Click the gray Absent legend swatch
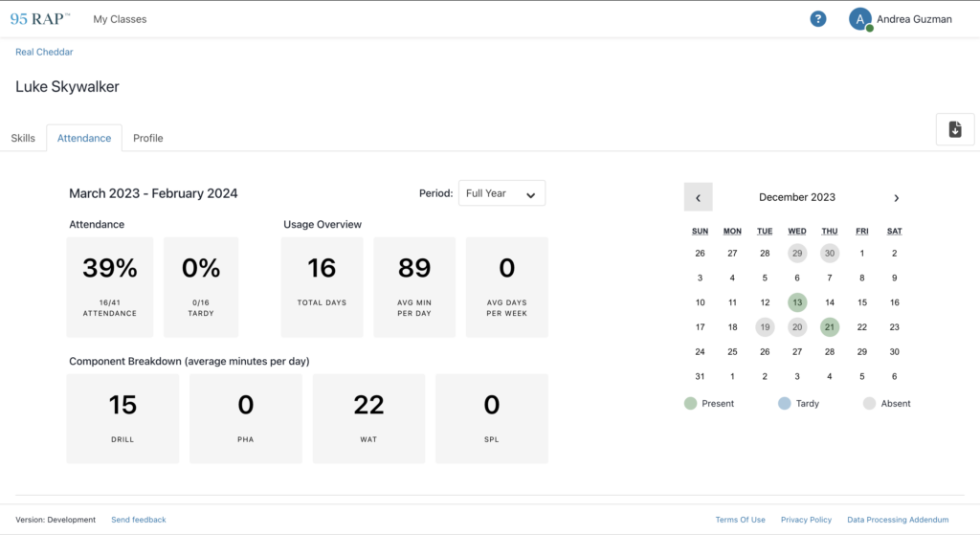This screenshot has width=980, height=535. coord(869,403)
